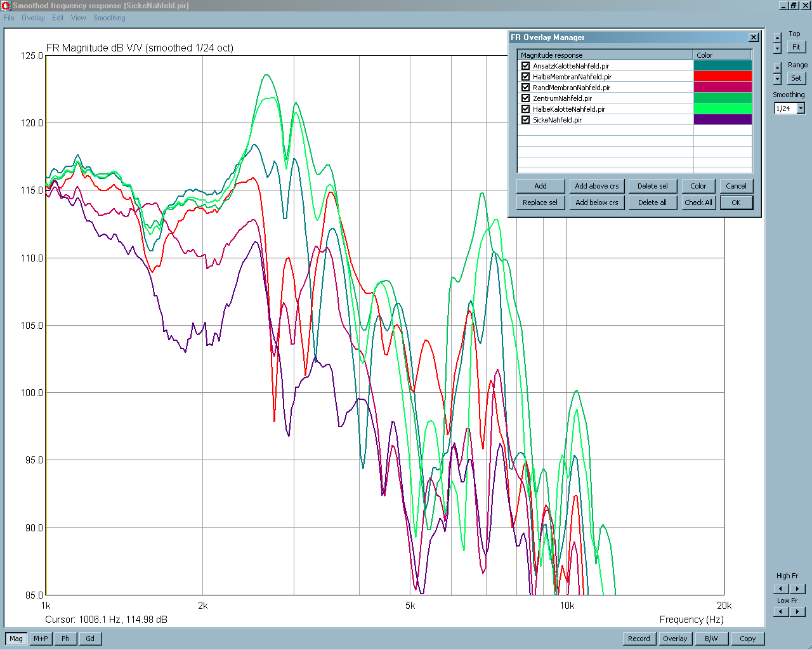The image size is (812, 650).
Task: Click the B/W button
Action: (711, 639)
